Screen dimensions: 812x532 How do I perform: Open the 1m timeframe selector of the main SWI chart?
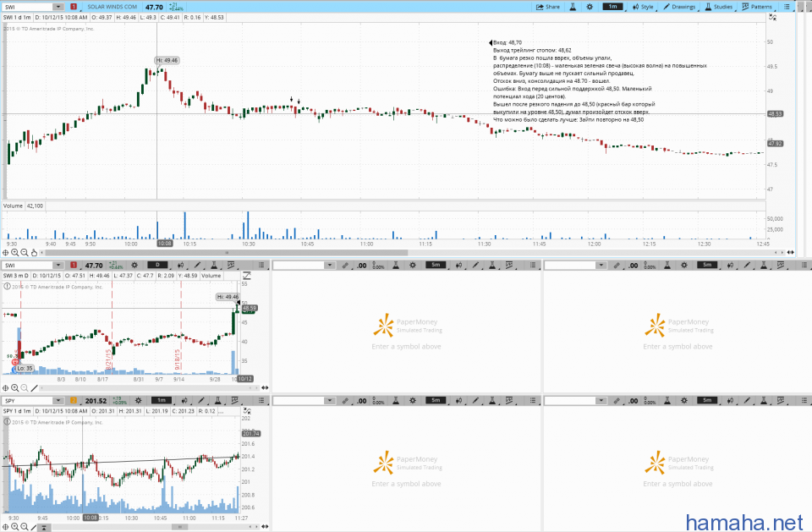pos(612,7)
